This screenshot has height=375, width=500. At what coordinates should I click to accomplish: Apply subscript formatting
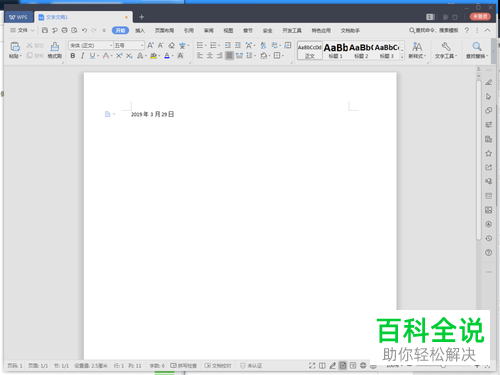coord(129,56)
